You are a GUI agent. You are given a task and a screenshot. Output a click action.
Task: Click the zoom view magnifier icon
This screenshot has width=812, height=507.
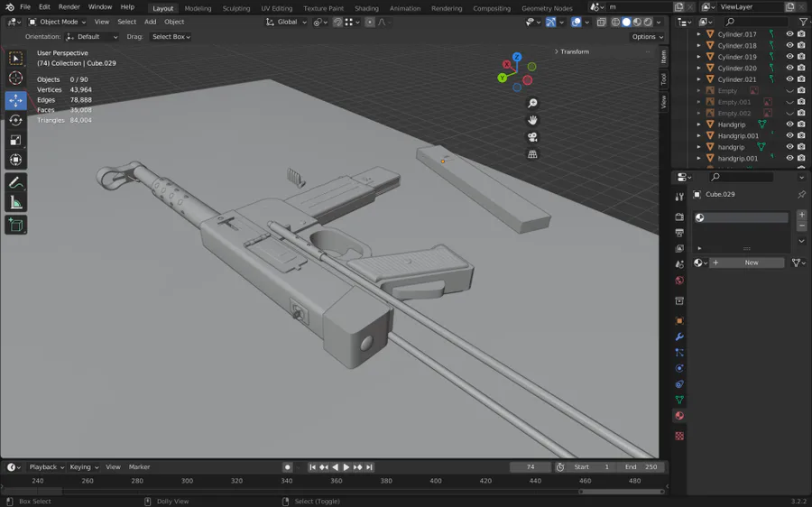(531, 103)
